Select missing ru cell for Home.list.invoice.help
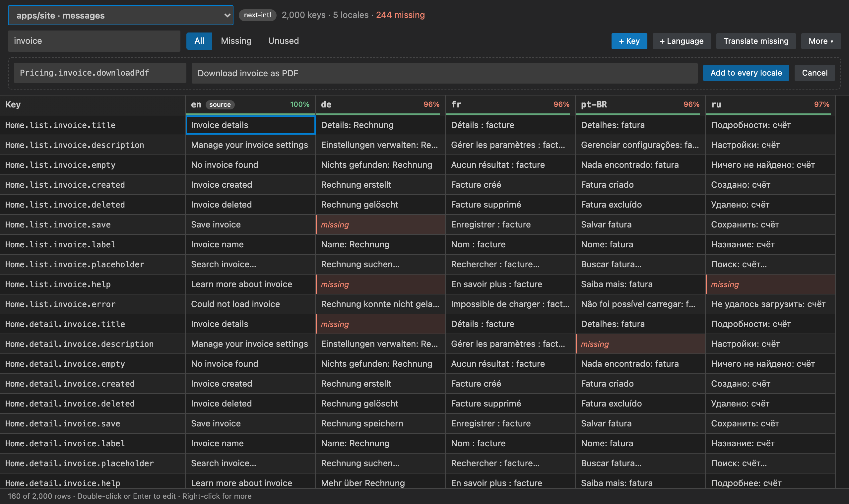The image size is (849, 504). 770,284
